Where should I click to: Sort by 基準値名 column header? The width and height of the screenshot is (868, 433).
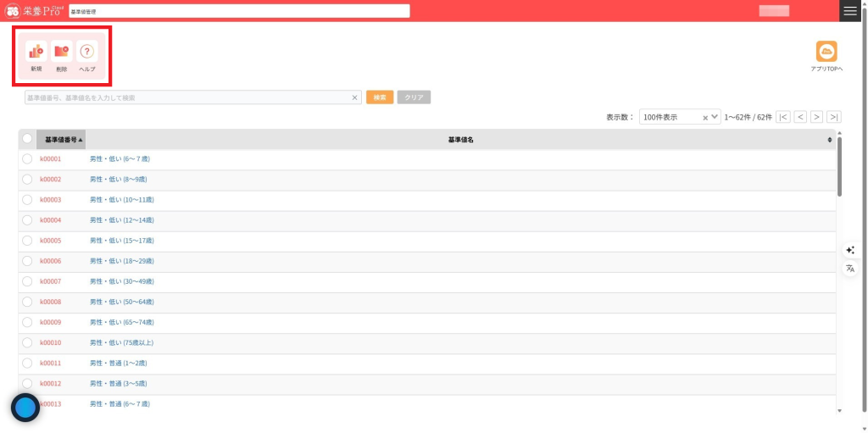click(x=460, y=139)
